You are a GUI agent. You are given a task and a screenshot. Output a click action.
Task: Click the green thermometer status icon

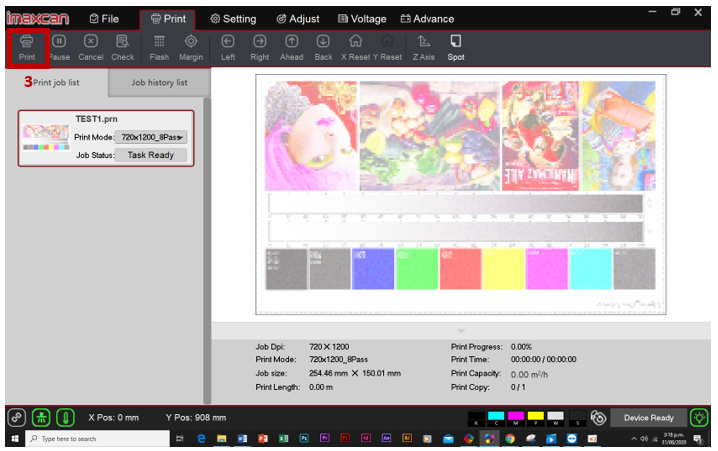[65, 418]
